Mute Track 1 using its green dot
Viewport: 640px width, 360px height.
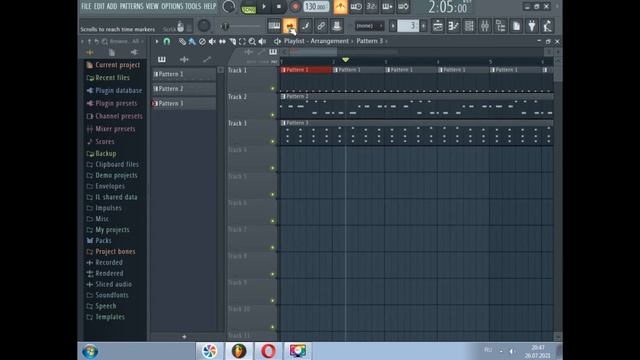(x=273, y=88)
